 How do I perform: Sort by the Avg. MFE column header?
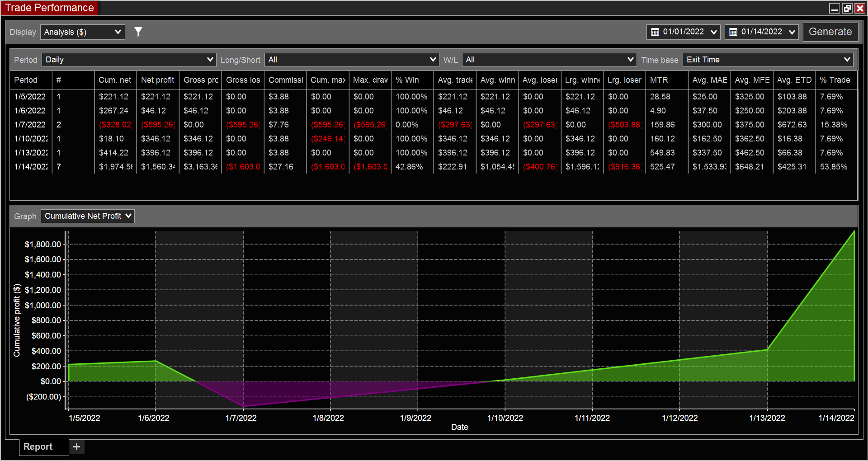(752, 80)
